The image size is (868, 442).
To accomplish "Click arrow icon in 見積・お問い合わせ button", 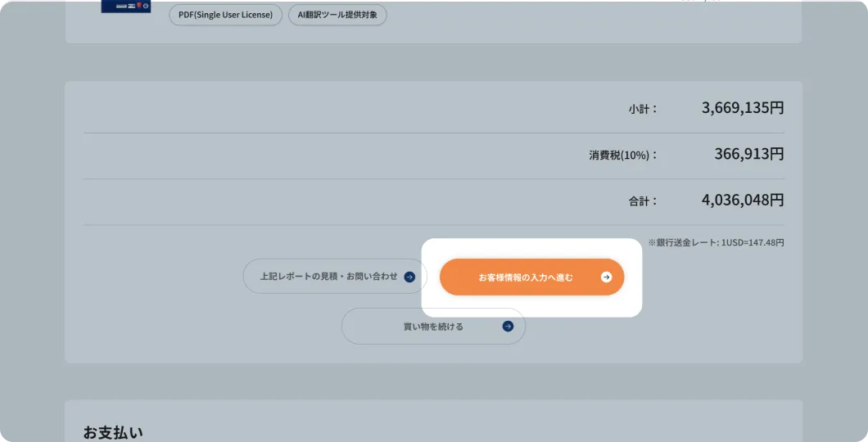I will coord(409,277).
